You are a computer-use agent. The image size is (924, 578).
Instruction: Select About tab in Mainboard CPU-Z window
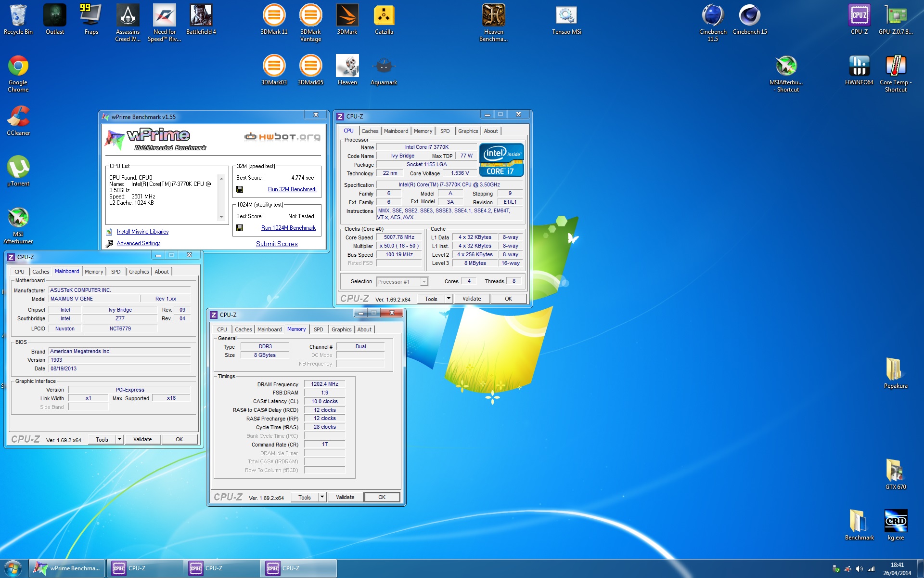point(162,272)
